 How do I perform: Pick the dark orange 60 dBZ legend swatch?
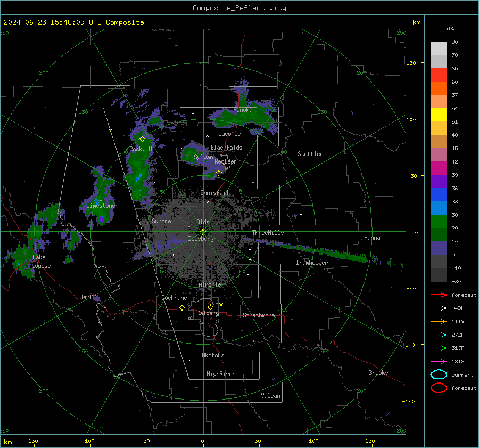439,88
